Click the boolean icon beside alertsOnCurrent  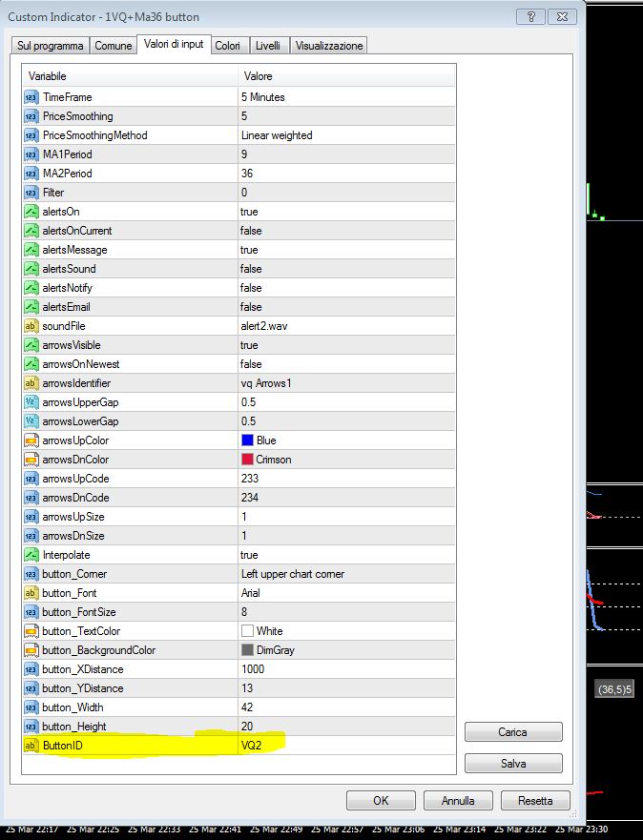click(x=31, y=231)
